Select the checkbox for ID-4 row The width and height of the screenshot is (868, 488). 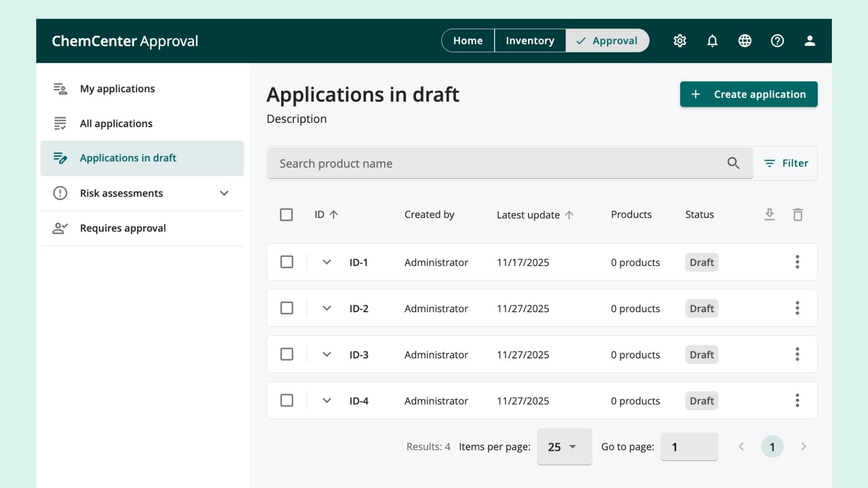(287, 400)
